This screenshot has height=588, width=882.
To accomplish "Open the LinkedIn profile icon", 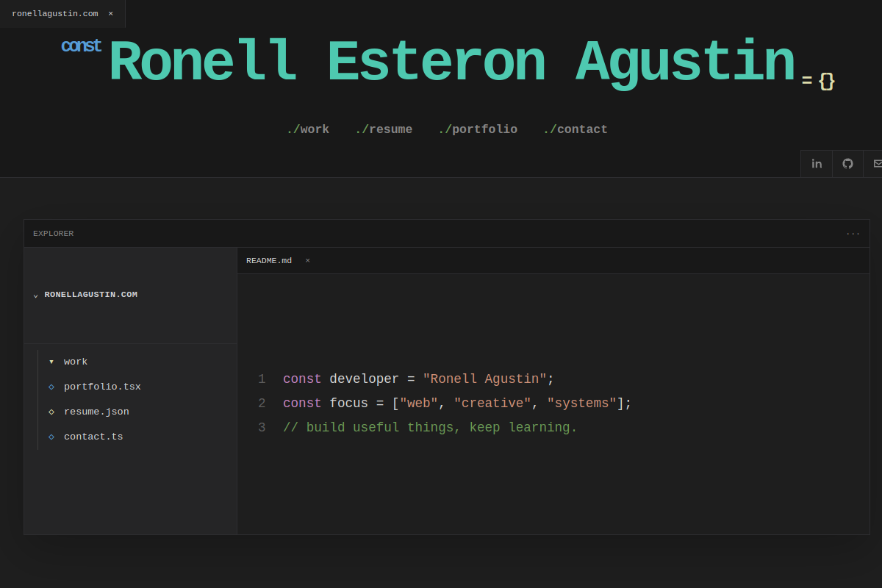I will pos(817,163).
